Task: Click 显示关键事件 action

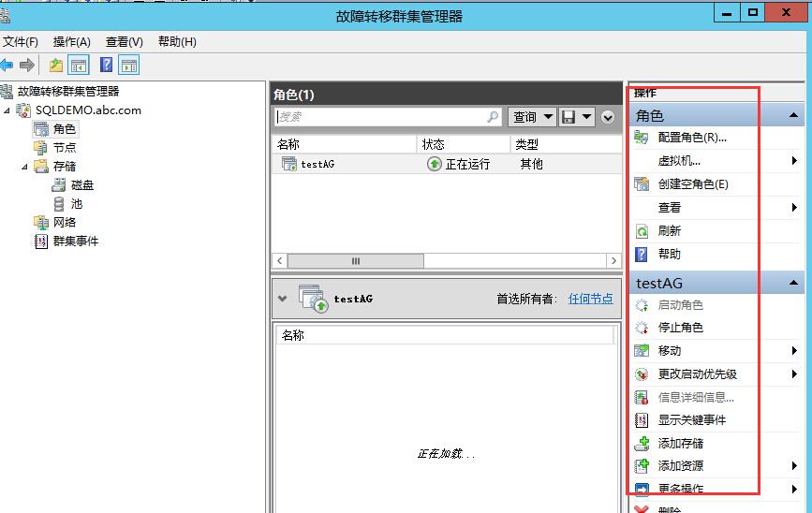Action: (692, 419)
